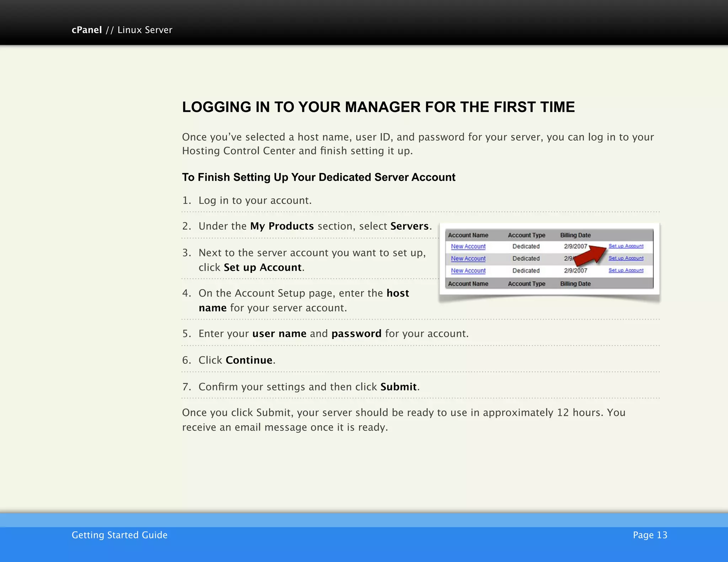Click Set up Account in the second row
The height and width of the screenshot is (562, 728).
(626, 258)
